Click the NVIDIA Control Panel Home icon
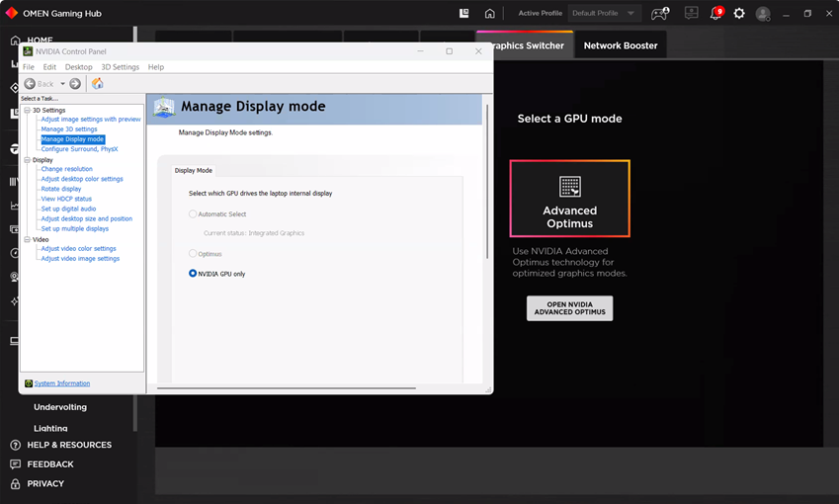 (x=98, y=83)
